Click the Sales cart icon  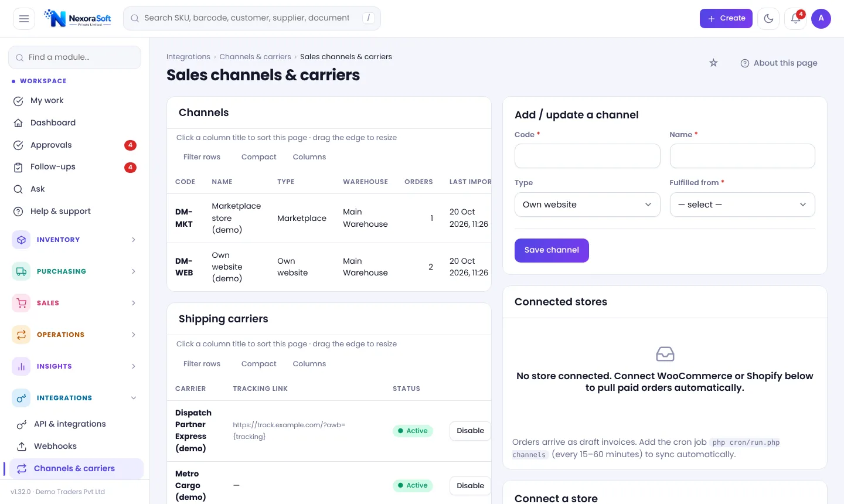point(21,303)
